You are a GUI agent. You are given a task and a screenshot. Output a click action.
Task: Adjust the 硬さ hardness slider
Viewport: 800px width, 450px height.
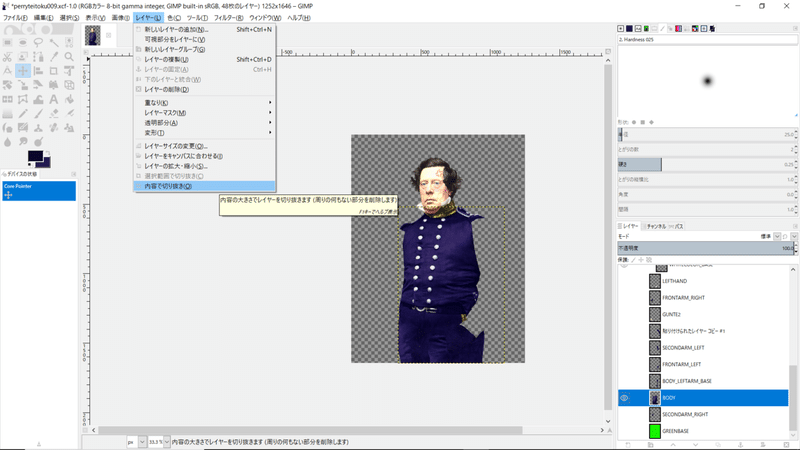coord(707,164)
